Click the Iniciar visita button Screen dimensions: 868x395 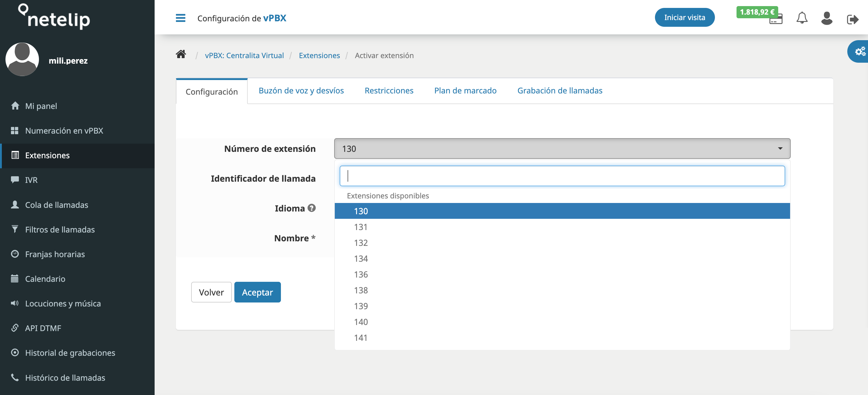pyautogui.click(x=684, y=17)
